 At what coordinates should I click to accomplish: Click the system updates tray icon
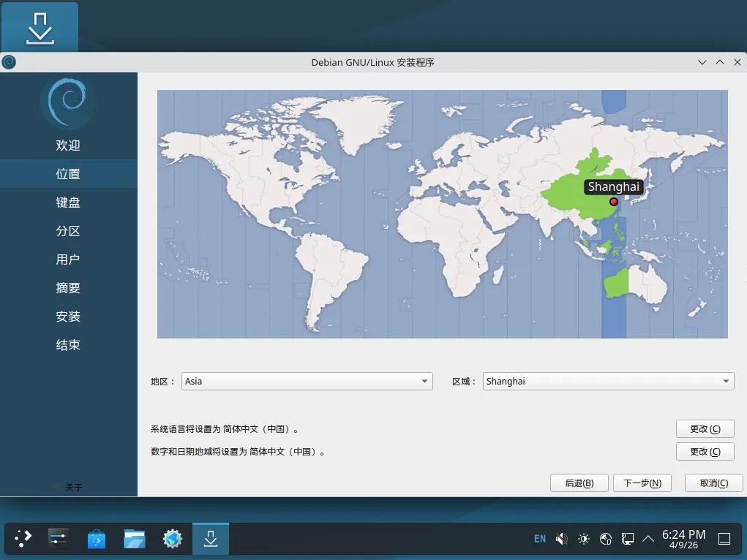[x=606, y=539]
